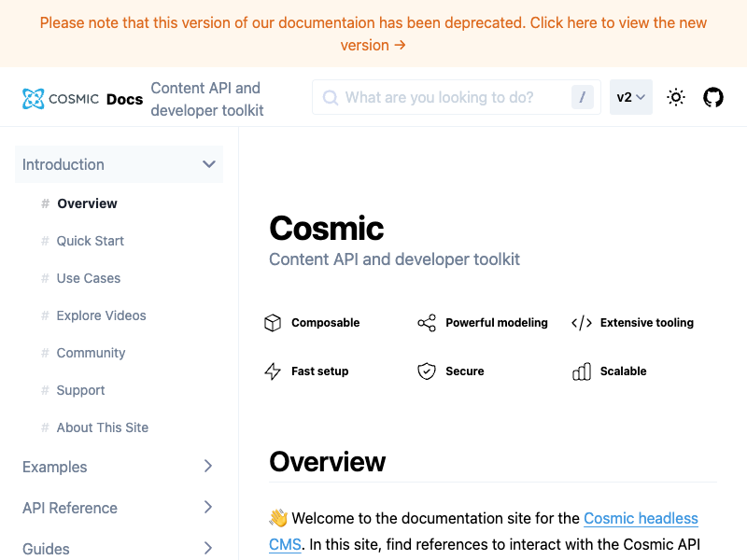Click the Composable cube icon

coord(273,323)
